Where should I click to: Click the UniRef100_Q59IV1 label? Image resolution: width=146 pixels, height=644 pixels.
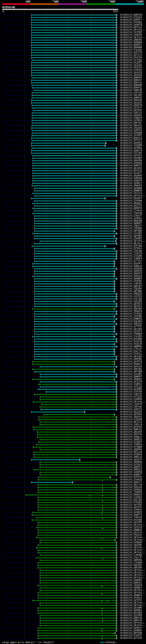tap(131, 82)
